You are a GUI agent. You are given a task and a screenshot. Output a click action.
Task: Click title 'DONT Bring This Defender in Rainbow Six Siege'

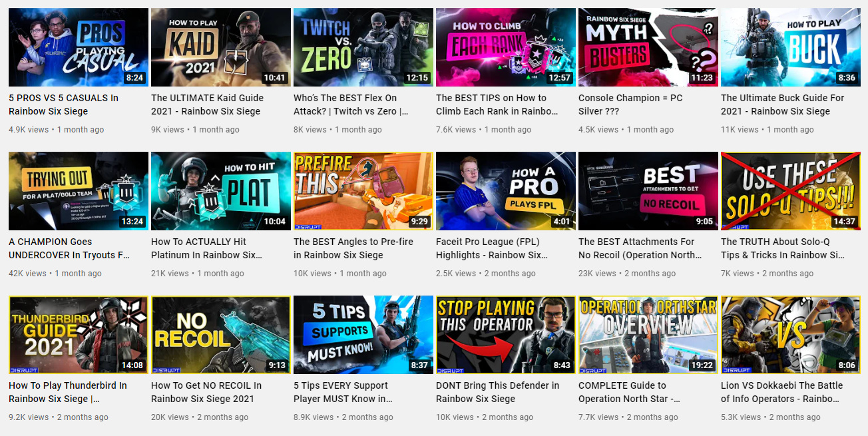[x=498, y=392]
